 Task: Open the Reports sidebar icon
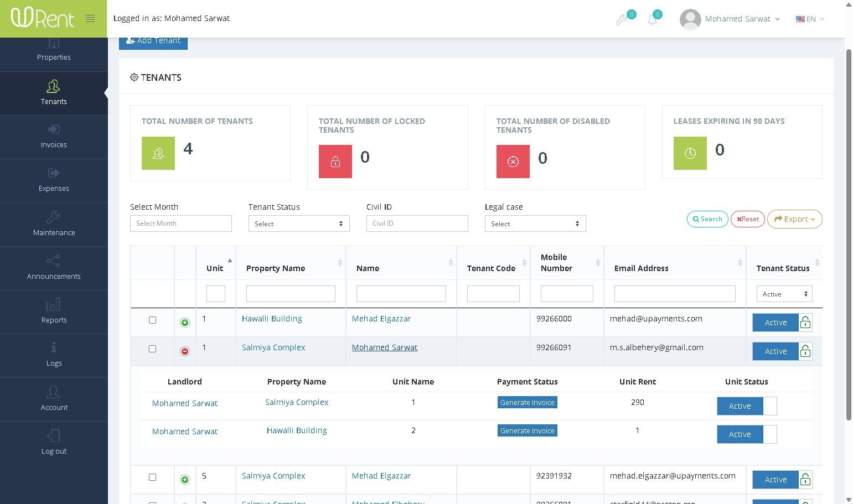[54, 305]
